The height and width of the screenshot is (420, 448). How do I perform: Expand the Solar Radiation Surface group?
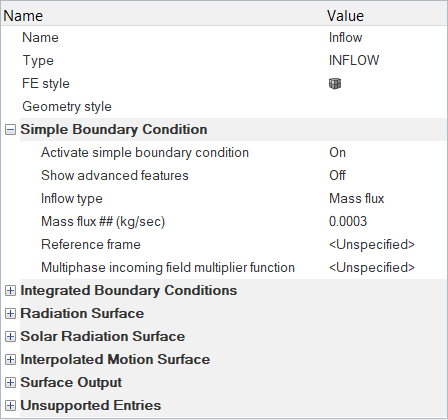pyautogui.click(x=10, y=337)
